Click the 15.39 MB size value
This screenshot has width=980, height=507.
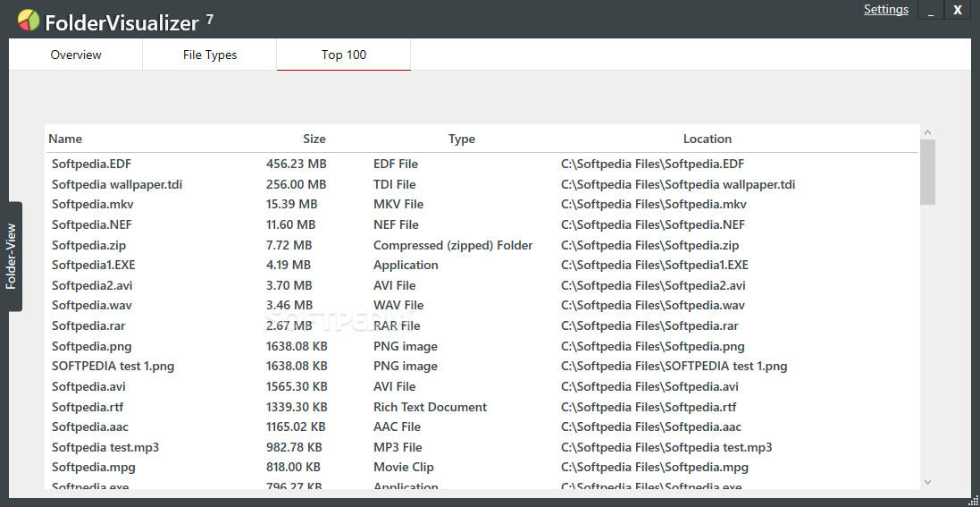click(x=292, y=204)
